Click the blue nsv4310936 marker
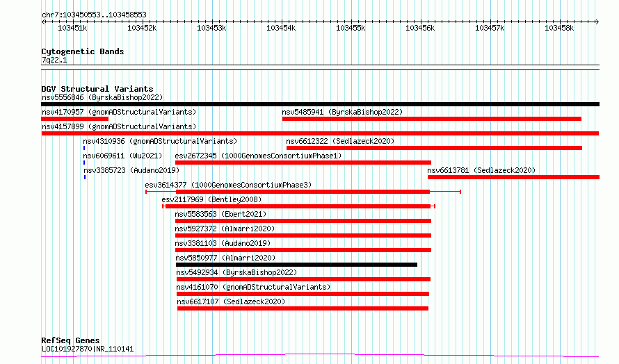 (84, 148)
